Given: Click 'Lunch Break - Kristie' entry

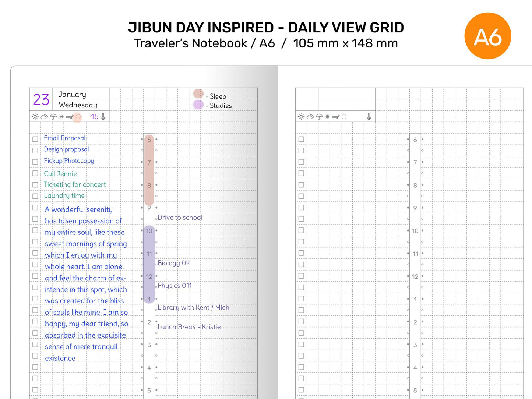Looking at the screenshot, I should click(x=189, y=327).
